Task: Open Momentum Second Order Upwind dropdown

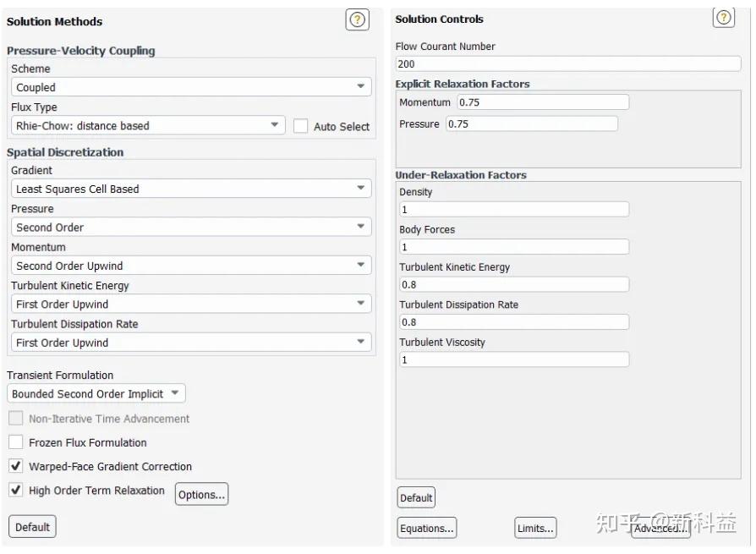Action: [x=191, y=266]
